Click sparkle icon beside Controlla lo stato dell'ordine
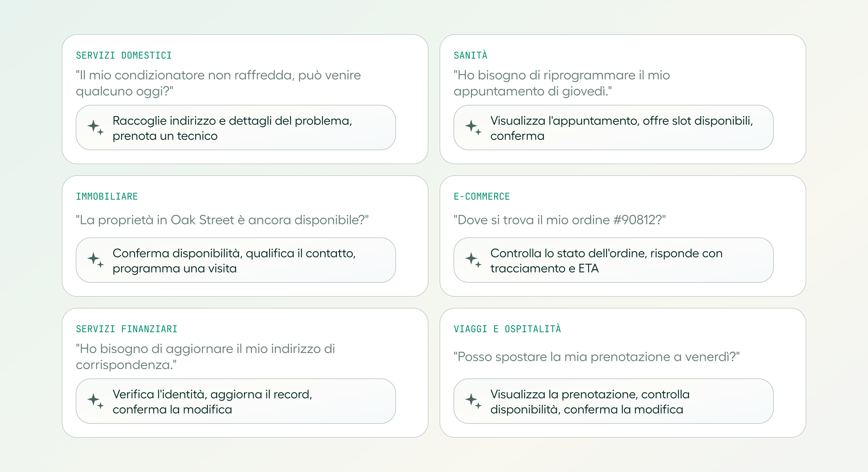The width and height of the screenshot is (868, 472). [473, 260]
